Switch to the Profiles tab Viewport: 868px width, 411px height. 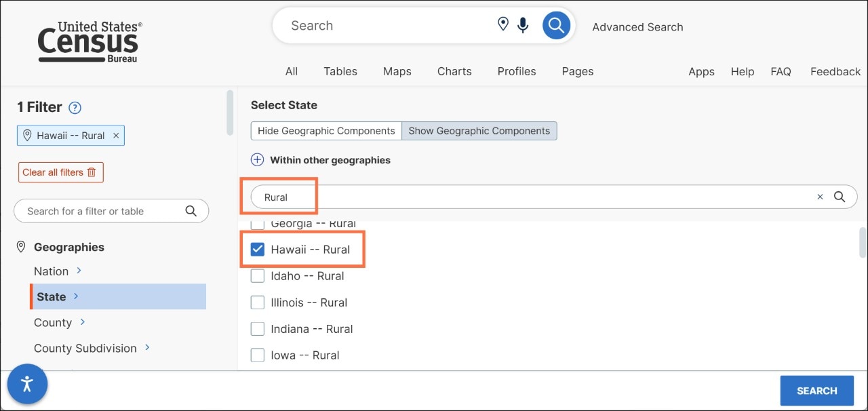pos(517,71)
